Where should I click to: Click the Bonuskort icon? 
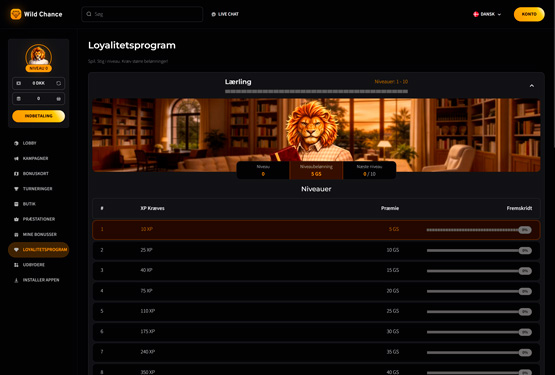click(x=16, y=174)
